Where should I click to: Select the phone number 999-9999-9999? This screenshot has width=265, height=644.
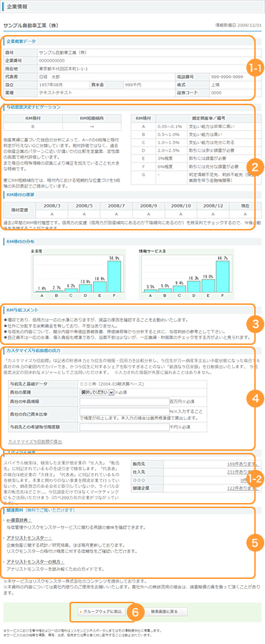[x=227, y=77]
